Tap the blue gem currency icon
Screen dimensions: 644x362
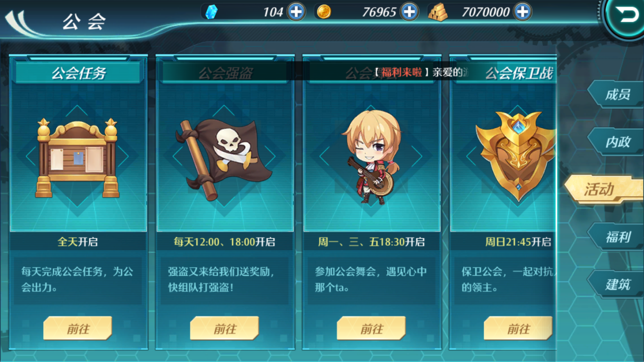click(x=212, y=12)
